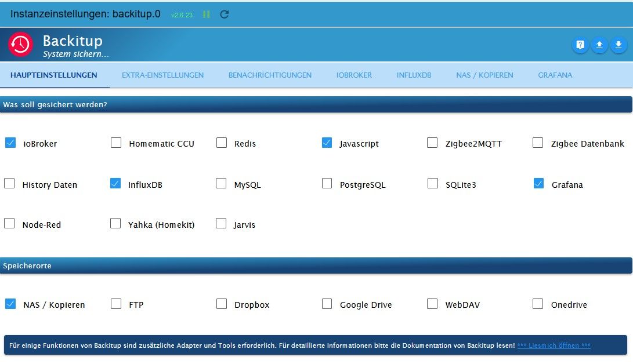
Task: Enable the Jarvis backup checkbox
Action: click(x=221, y=223)
